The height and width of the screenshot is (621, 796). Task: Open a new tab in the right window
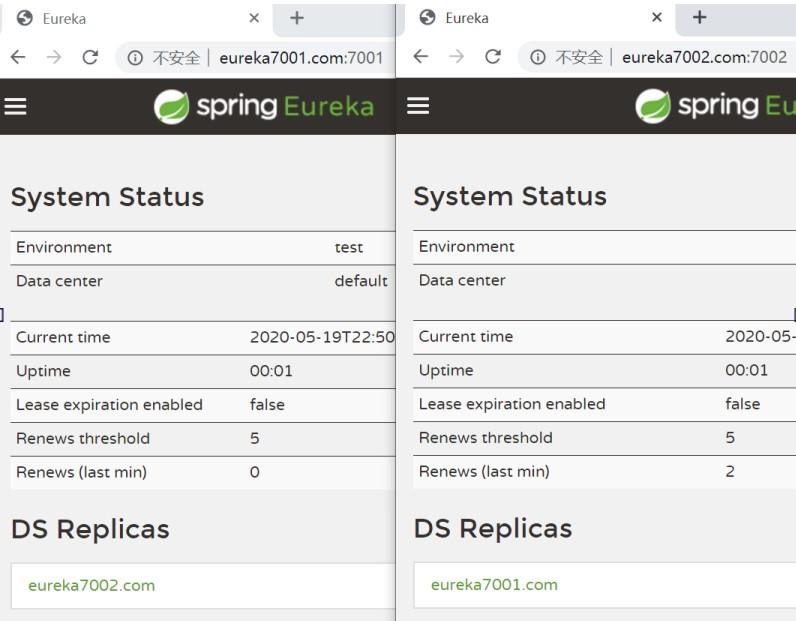tap(700, 17)
